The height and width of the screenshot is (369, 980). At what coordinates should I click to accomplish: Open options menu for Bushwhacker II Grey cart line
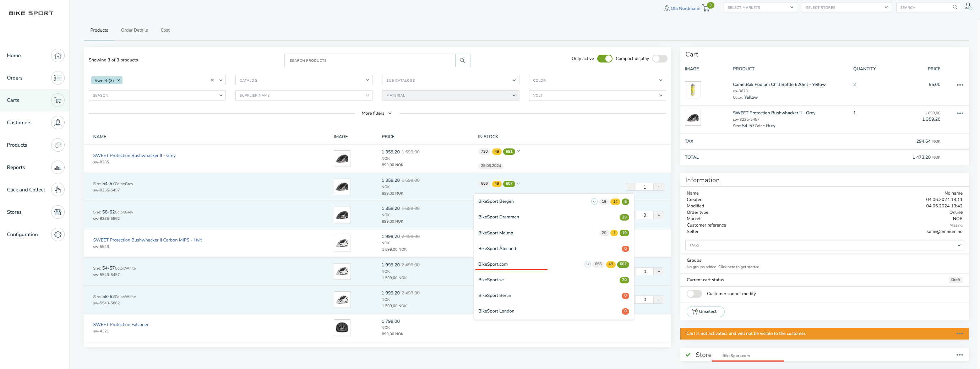click(960, 113)
